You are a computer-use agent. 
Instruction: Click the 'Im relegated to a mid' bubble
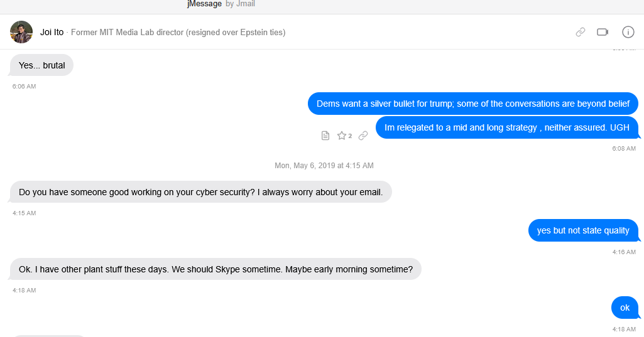point(506,127)
